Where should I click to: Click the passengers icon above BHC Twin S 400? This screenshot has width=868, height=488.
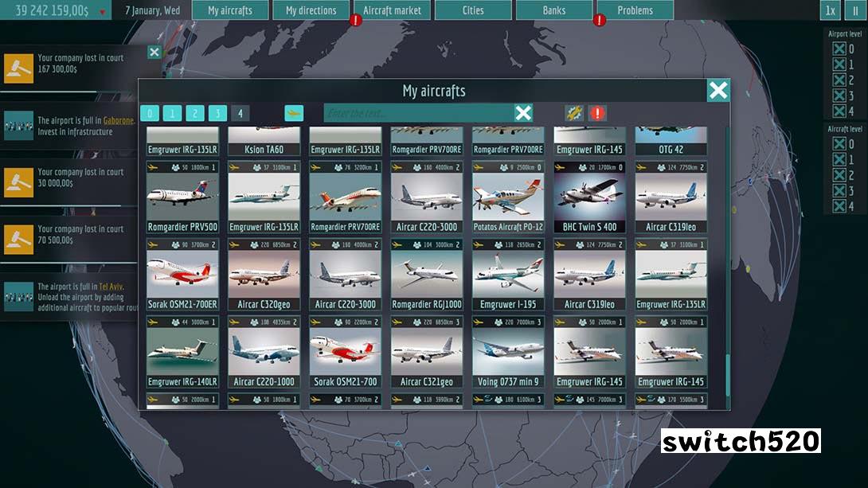[x=582, y=167]
